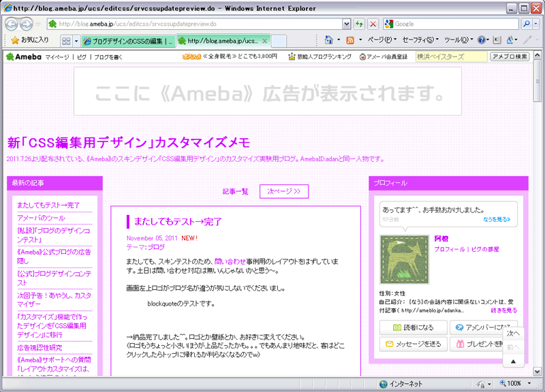Click the アメブロ検索 search button
The height and width of the screenshot is (392, 545).
(510, 57)
